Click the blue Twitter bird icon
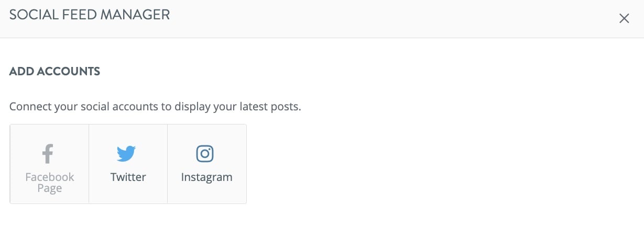This screenshot has height=228, width=644. coord(126,154)
